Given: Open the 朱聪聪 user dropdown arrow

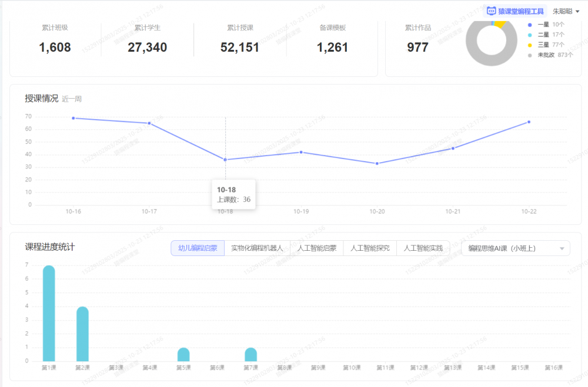Looking at the screenshot, I should 577,11.
